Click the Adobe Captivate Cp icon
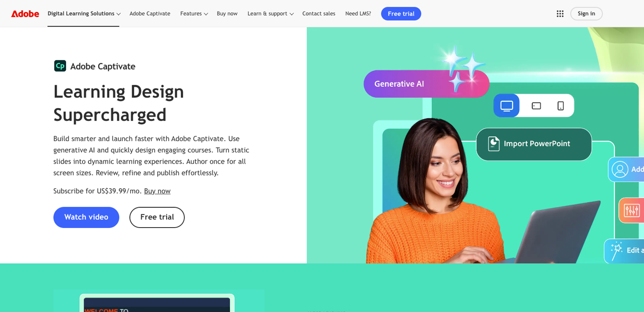Screen dimensions: 644x312 (x=60, y=66)
